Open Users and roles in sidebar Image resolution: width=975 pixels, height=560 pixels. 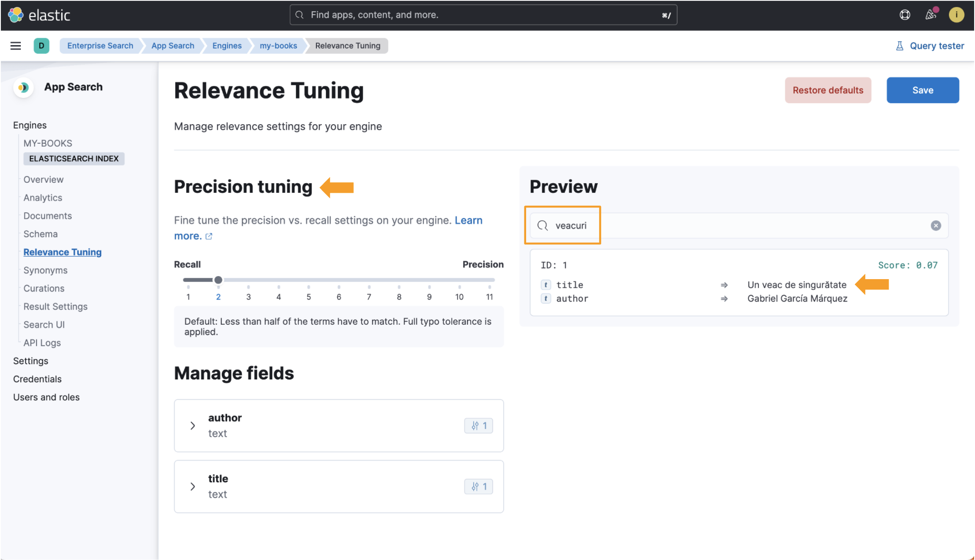46,398
